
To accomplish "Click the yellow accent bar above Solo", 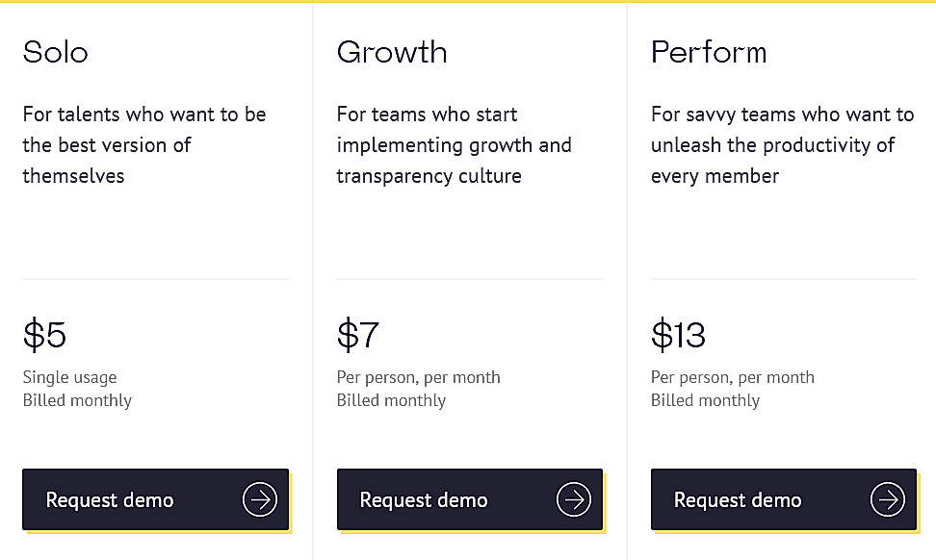I will pyautogui.click(x=155, y=4).
